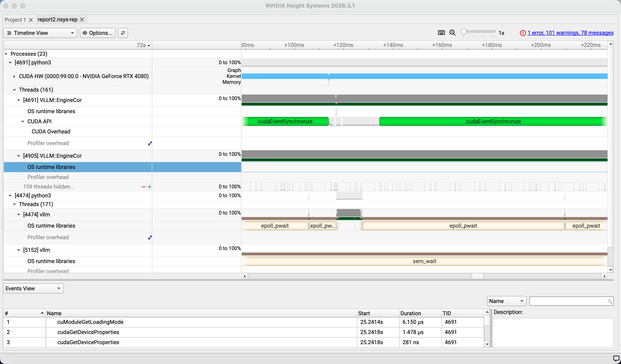Open the Timeline View dropdown
The width and height of the screenshot is (621, 364).
point(40,33)
